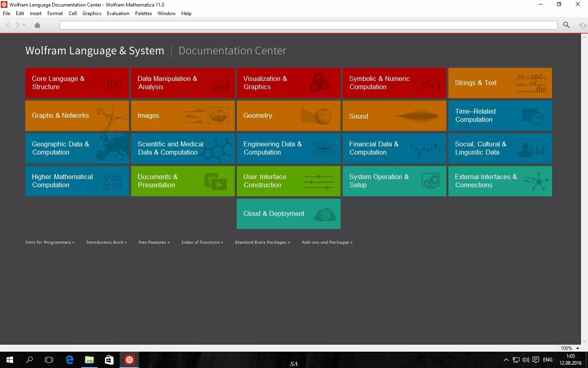Open the Format menu
This screenshot has height=368, width=588.
coord(55,13)
